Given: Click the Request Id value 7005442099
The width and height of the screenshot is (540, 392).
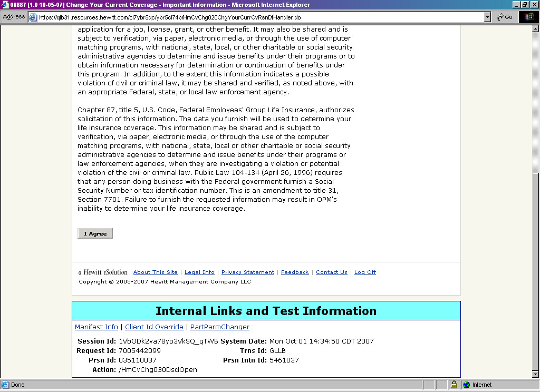Looking at the screenshot, I should tap(139, 351).
